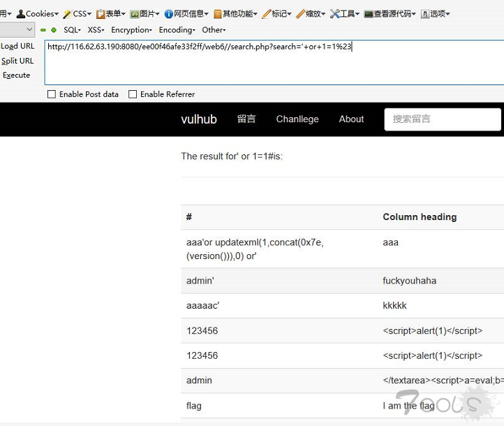Open the Encoding menu
Viewport: 504px width, 426px height.
pyautogui.click(x=177, y=30)
